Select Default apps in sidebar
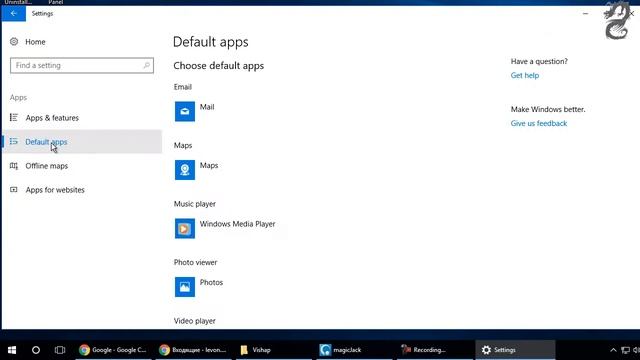Image resolution: width=640 pixels, height=360 pixels. [x=82, y=142]
